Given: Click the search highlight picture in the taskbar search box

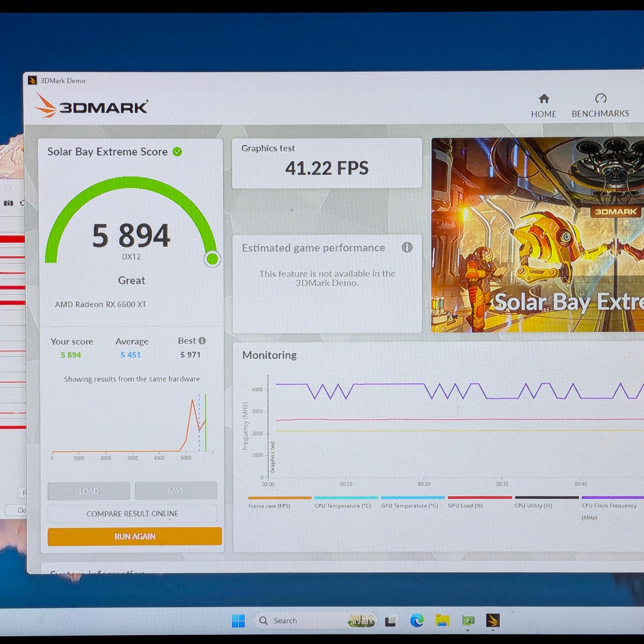Looking at the screenshot, I should (x=362, y=621).
